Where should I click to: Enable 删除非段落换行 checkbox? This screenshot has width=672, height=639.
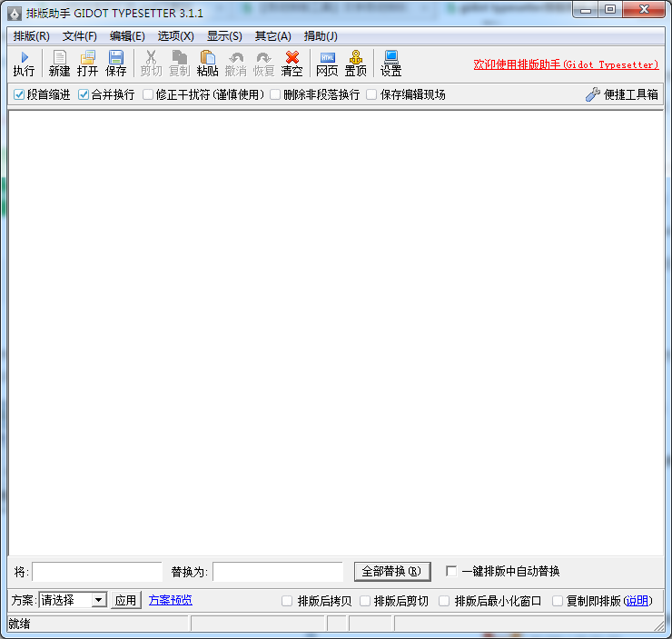[275, 94]
